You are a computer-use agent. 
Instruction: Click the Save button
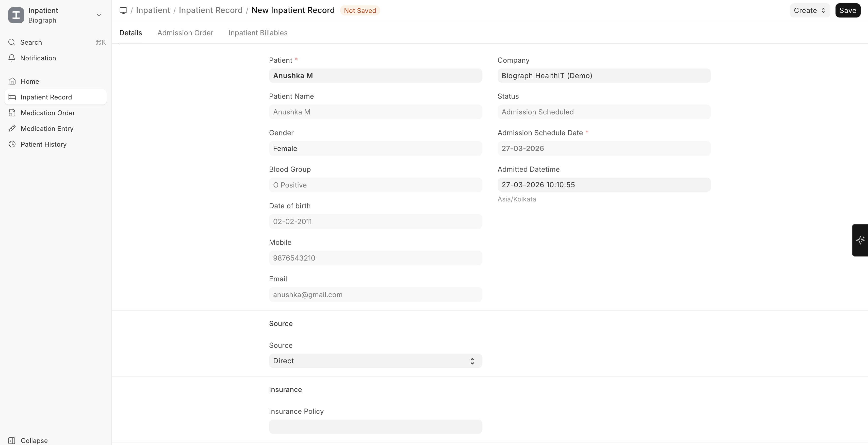tap(848, 10)
